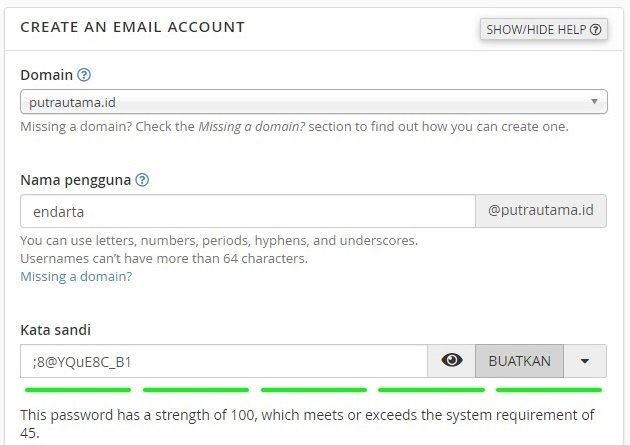Click the Domain help question mark icon
This screenshot has width=630, height=445.
(84, 75)
